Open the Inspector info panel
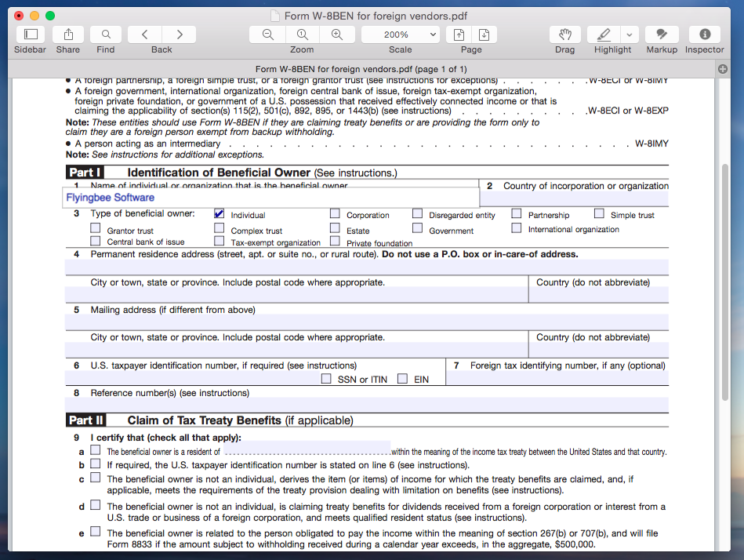The width and height of the screenshot is (744, 560). coord(705,35)
